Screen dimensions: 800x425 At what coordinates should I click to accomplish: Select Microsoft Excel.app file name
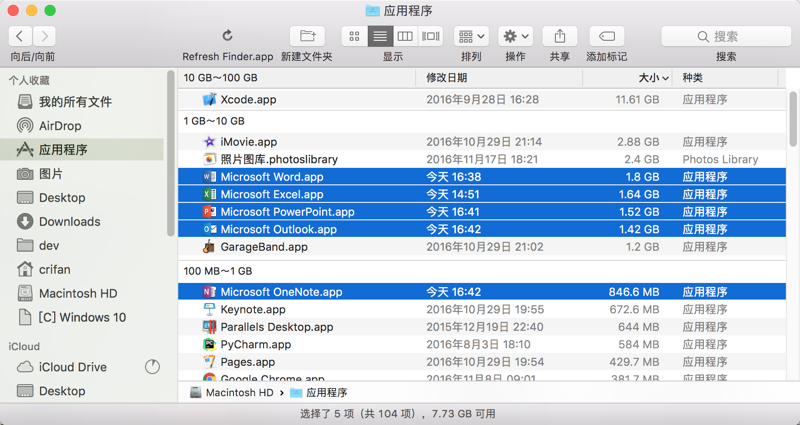272,194
